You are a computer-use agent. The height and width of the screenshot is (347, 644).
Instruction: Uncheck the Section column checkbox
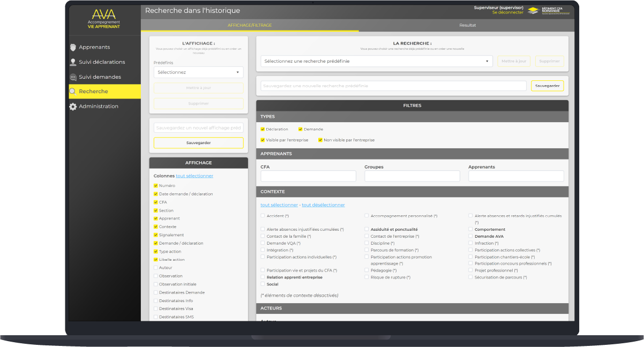click(155, 210)
